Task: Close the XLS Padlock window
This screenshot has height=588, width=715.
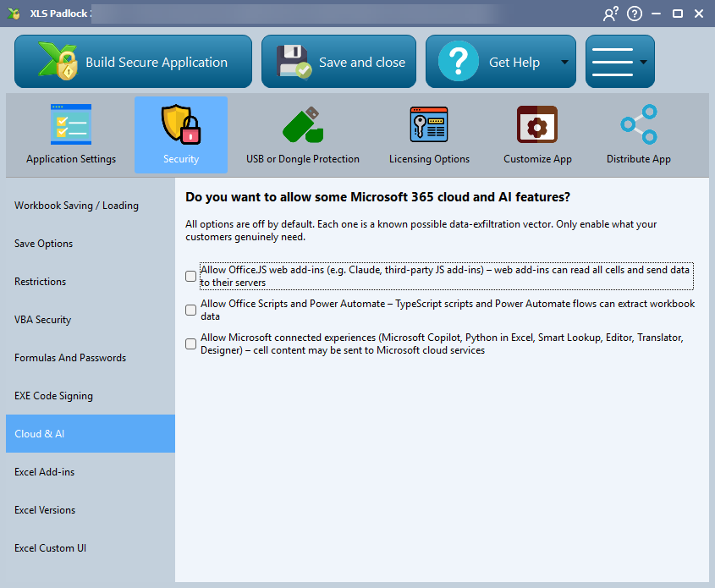Action: [x=699, y=14]
